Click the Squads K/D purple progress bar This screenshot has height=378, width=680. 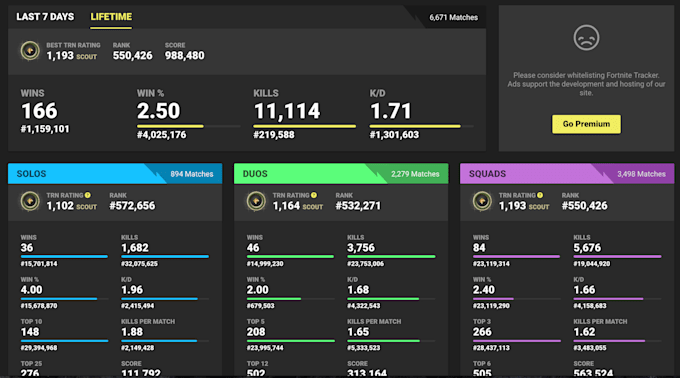pyautogui.click(x=617, y=298)
